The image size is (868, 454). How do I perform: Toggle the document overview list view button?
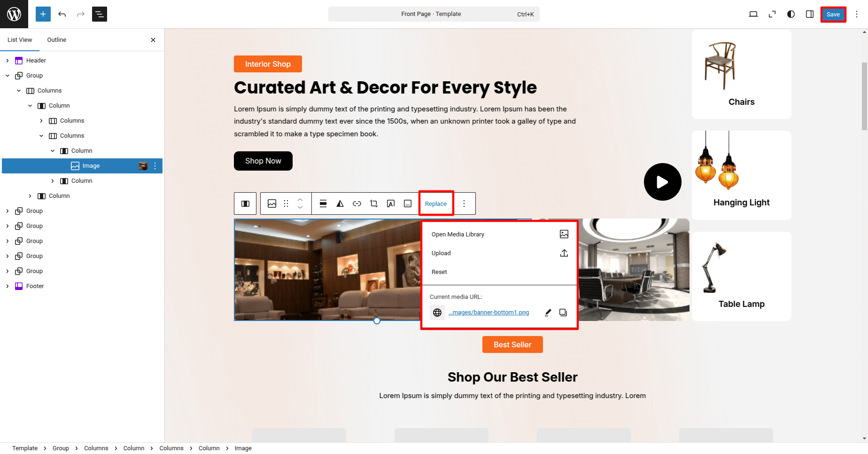click(x=100, y=14)
